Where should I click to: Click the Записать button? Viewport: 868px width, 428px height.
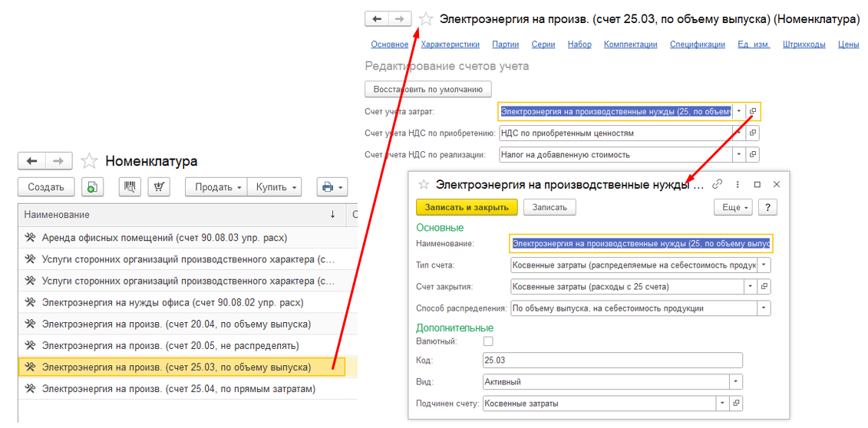click(550, 207)
